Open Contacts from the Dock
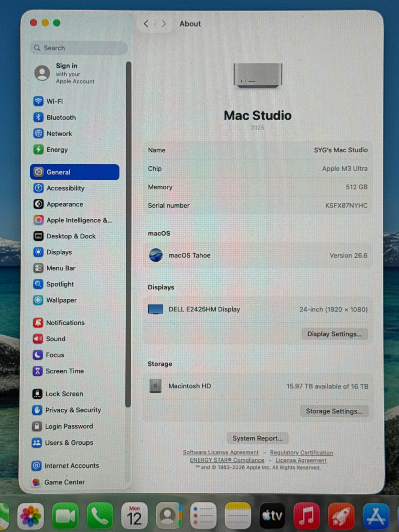The image size is (399, 532). click(x=169, y=516)
